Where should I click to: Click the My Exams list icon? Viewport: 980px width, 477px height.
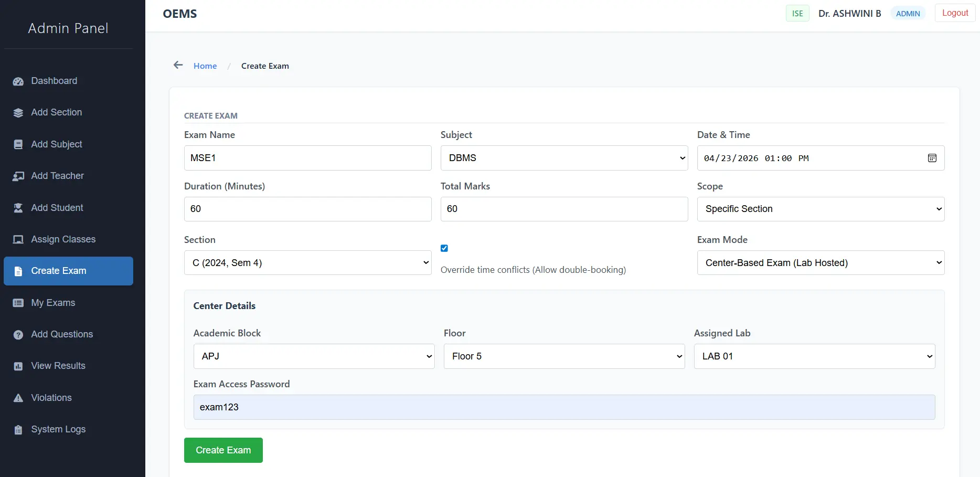point(18,303)
